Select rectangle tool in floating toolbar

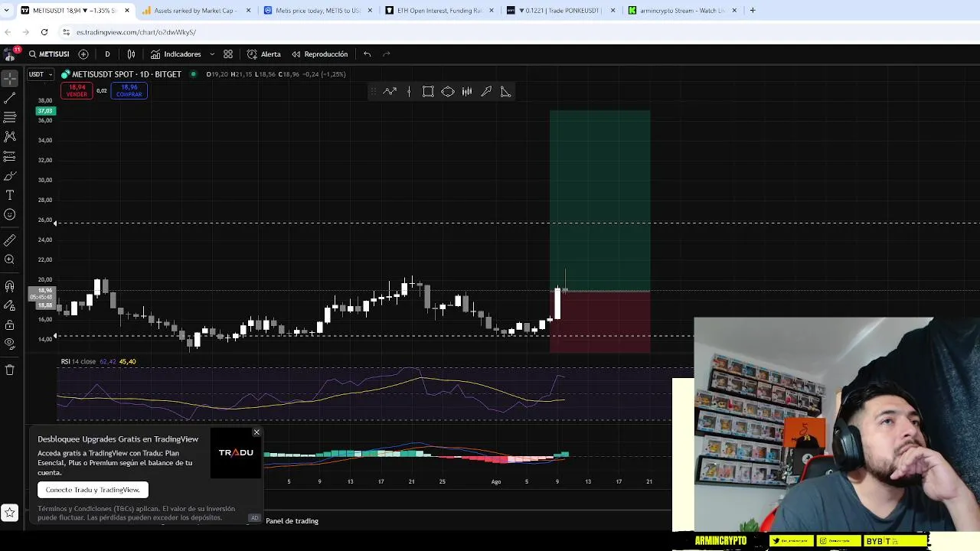pos(428,92)
